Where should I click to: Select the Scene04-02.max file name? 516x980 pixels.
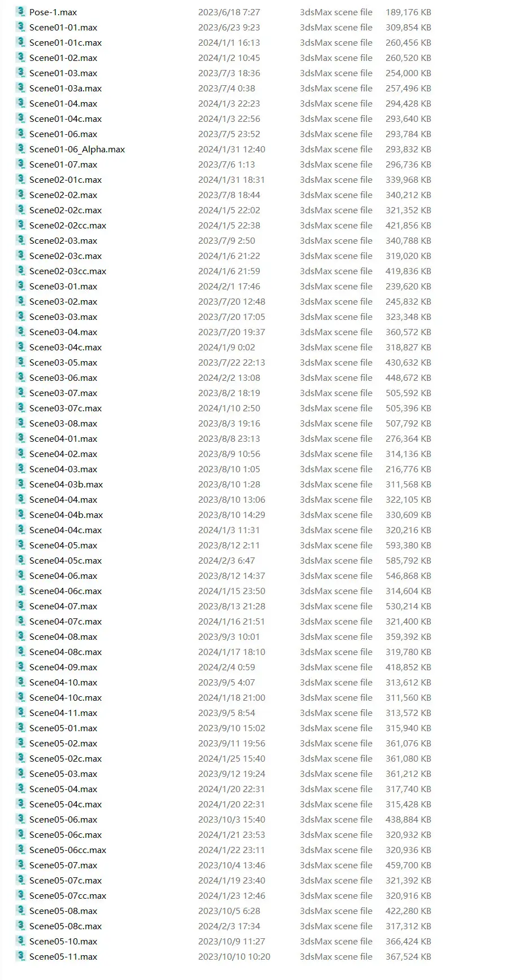(x=63, y=454)
